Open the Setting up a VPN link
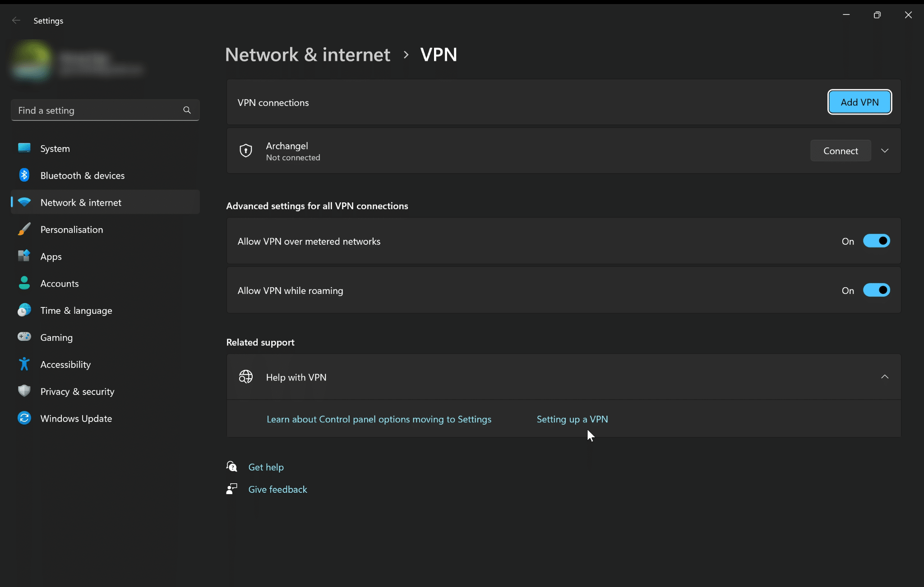 coord(572,419)
